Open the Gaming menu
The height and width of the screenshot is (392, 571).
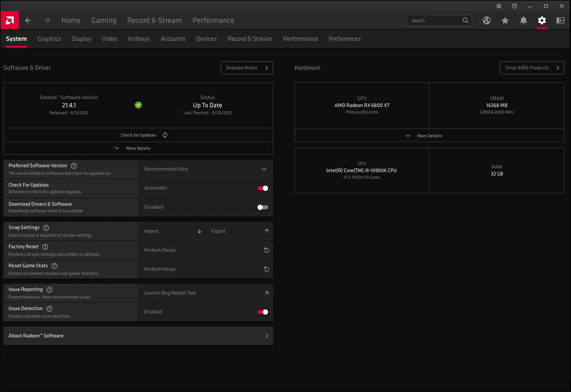coord(104,20)
